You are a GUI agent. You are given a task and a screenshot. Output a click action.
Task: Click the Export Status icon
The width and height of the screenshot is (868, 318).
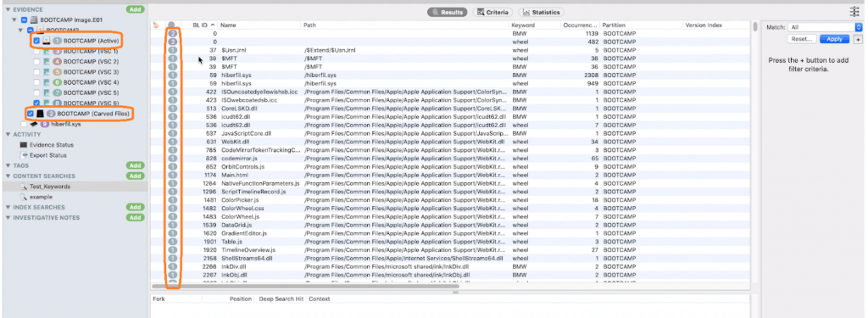(x=24, y=155)
